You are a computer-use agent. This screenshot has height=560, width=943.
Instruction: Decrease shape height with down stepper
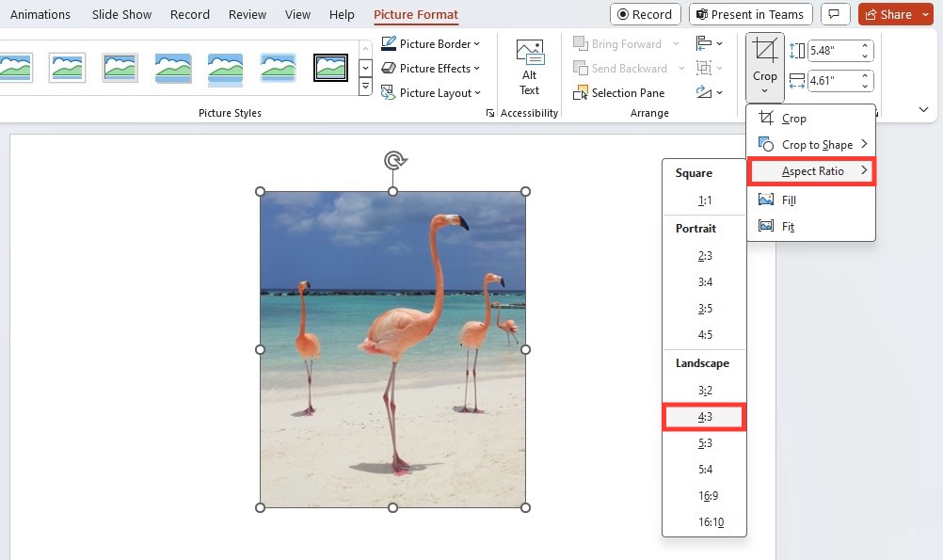866,56
